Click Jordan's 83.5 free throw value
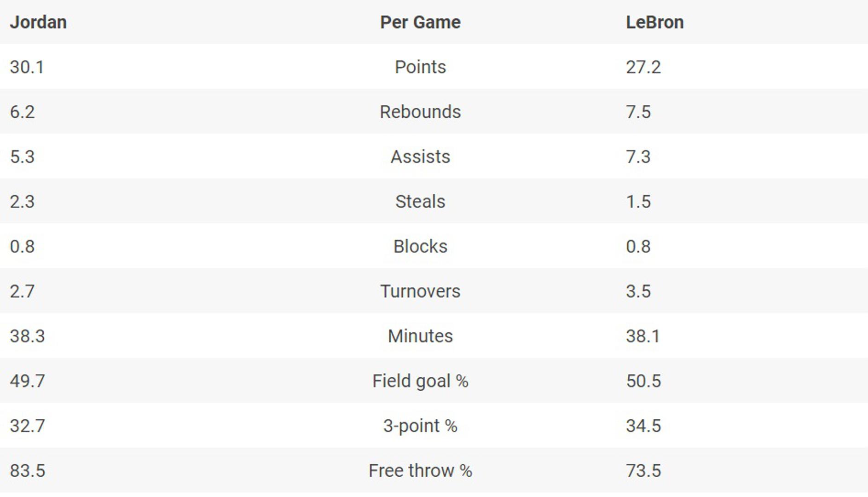This screenshot has width=868, height=497. tap(28, 471)
